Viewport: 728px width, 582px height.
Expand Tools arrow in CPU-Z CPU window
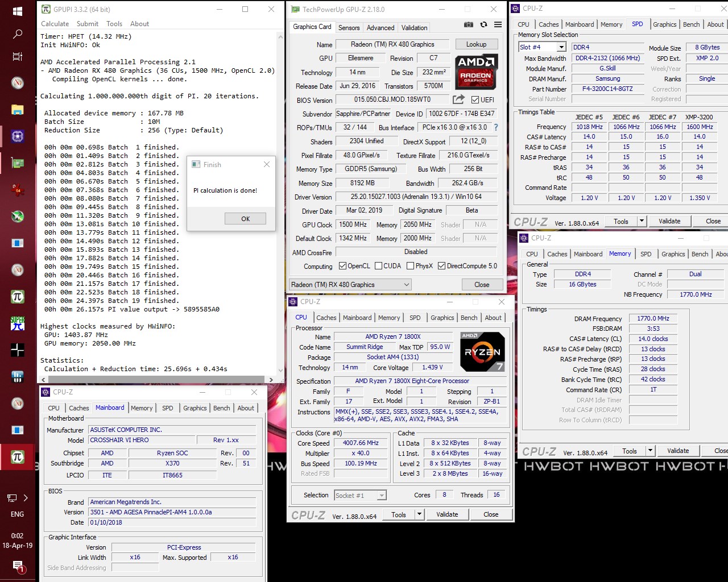coord(419,514)
